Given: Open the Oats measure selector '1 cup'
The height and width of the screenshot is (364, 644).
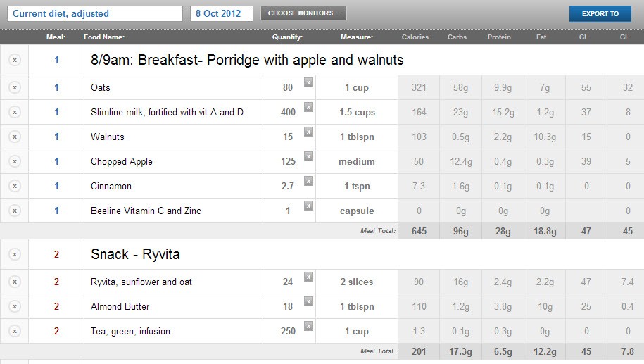Looking at the screenshot, I should [x=357, y=87].
